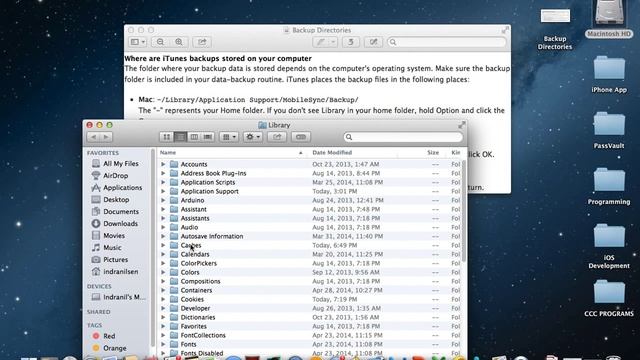The width and height of the screenshot is (640, 360).
Task: Zoom in in Backup Directories window
Action: (179, 42)
